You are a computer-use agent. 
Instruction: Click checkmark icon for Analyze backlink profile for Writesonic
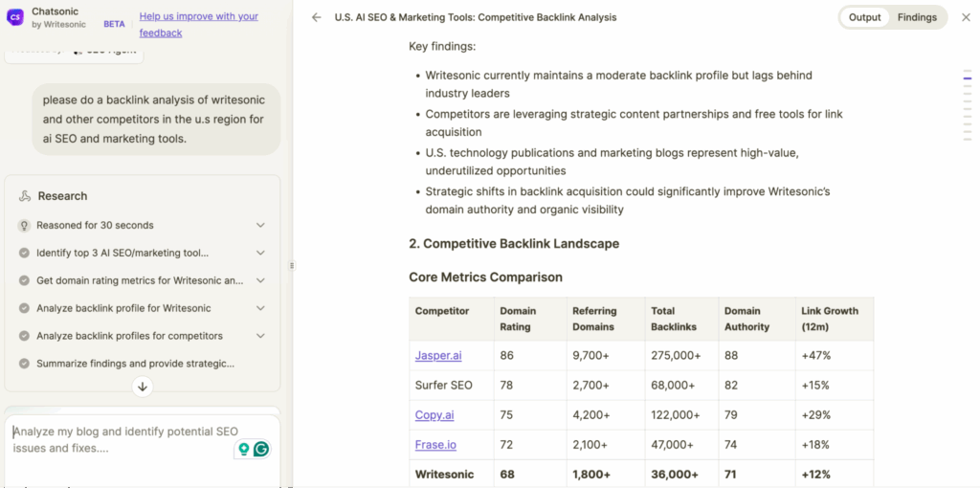pos(24,308)
